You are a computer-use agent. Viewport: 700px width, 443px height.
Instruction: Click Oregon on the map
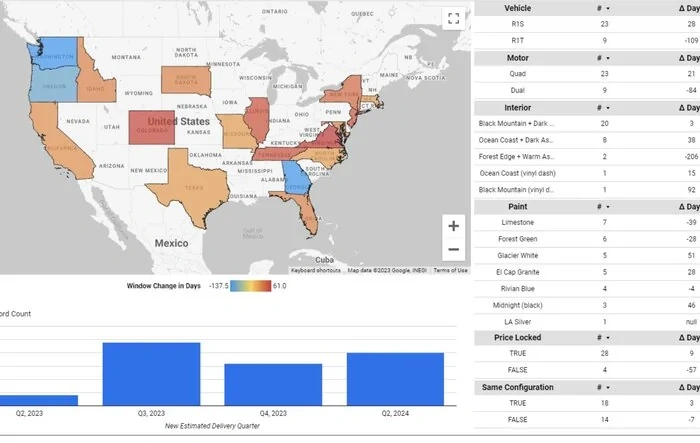[54, 85]
